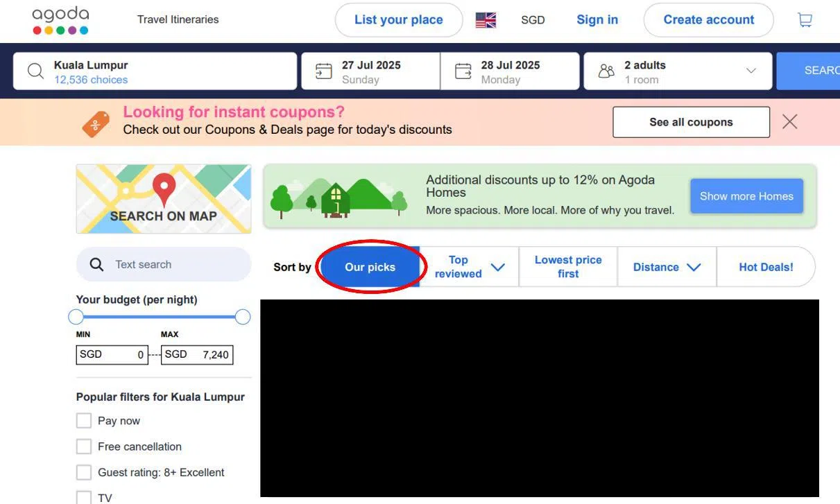Select the Lowest price first tab
Viewport: 840px width, 504px height.
[568, 267]
